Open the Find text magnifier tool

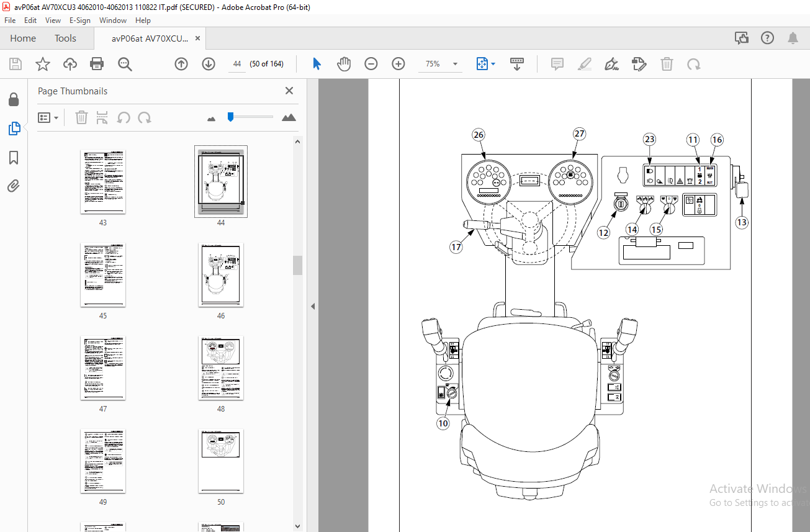point(125,64)
